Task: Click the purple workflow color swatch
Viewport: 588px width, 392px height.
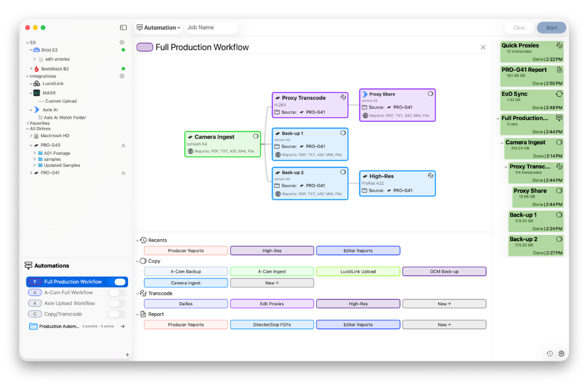Action: pos(145,47)
